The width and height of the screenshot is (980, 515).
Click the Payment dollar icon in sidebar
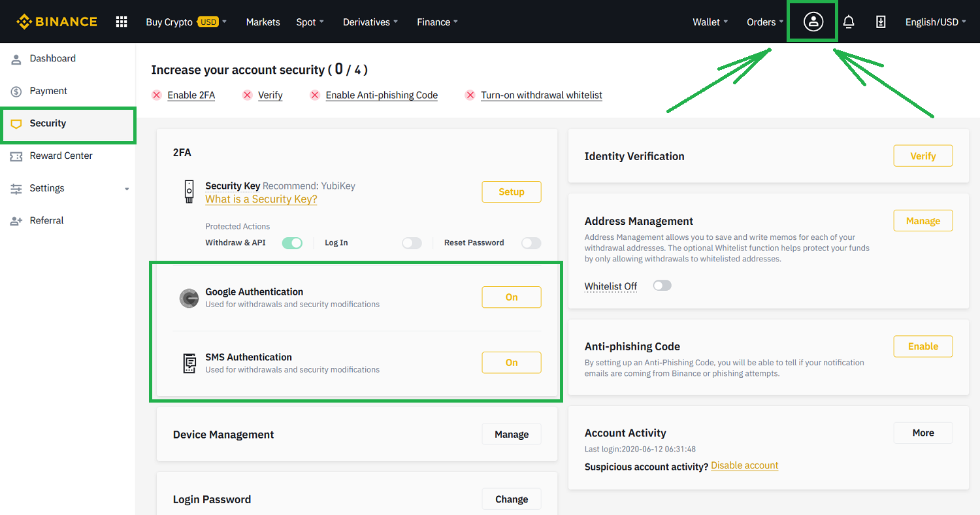tap(16, 91)
